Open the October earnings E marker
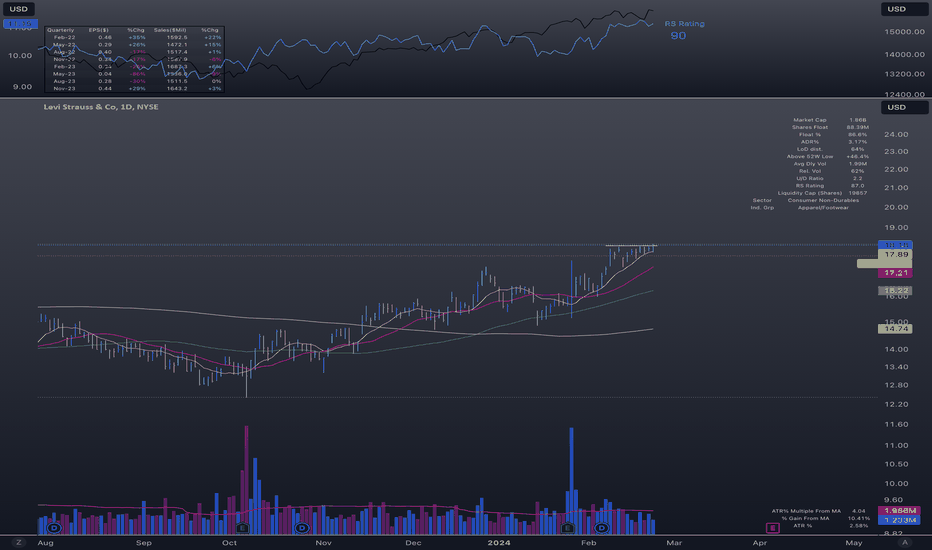This screenshot has height=550, width=932. coord(242,527)
